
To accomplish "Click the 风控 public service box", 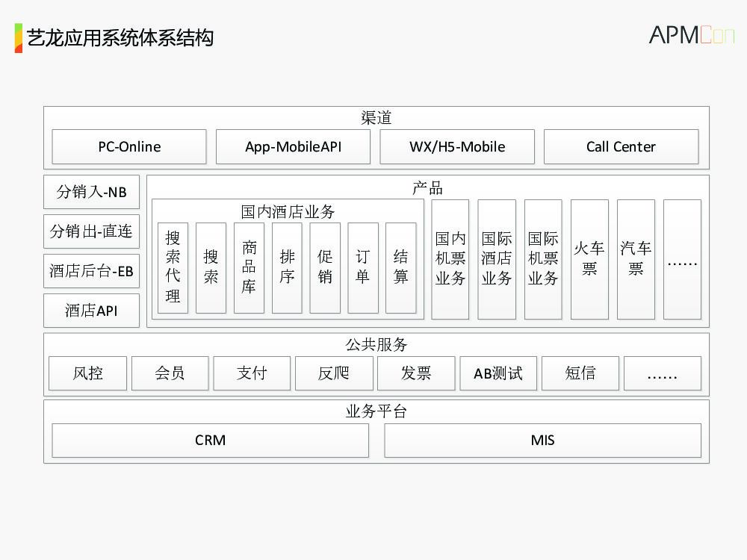I will [87, 373].
